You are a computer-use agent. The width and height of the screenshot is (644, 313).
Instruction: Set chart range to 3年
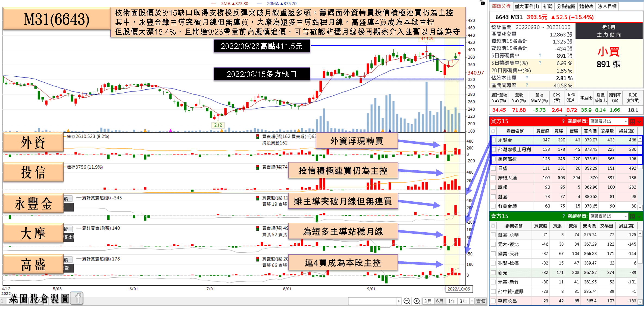464,301
